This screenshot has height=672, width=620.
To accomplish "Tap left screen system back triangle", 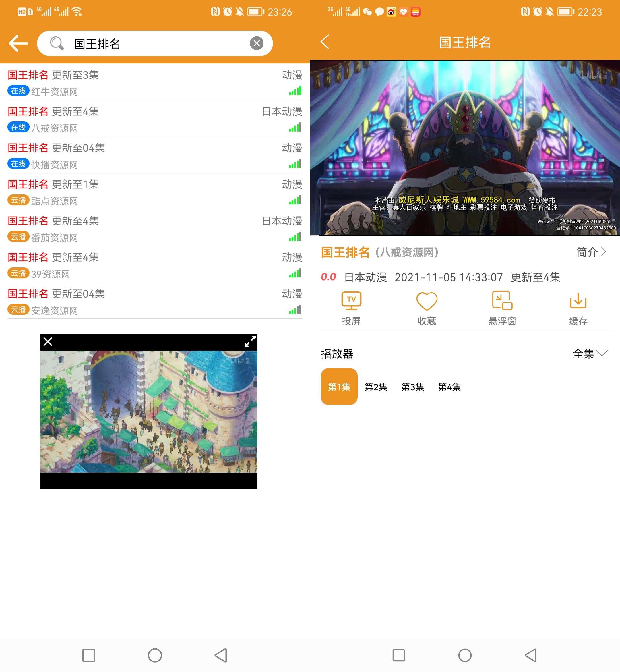I will pos(221,655).
